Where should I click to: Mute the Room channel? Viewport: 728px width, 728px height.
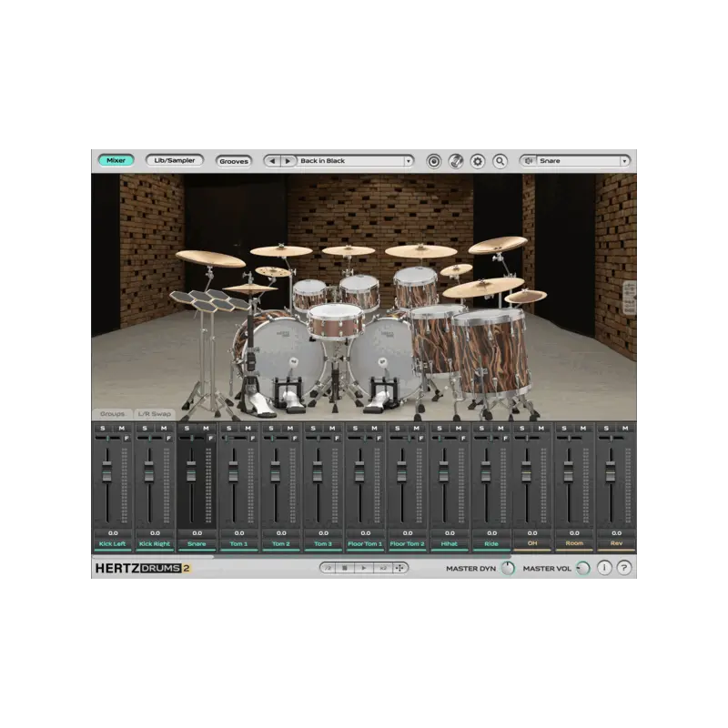[583, 428]
